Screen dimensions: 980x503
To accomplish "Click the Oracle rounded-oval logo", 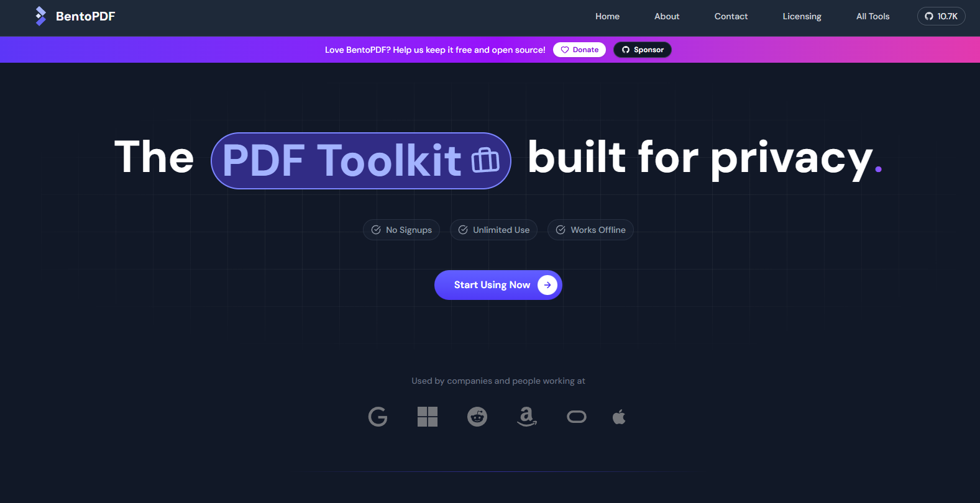I will click(x=577, y=417).
